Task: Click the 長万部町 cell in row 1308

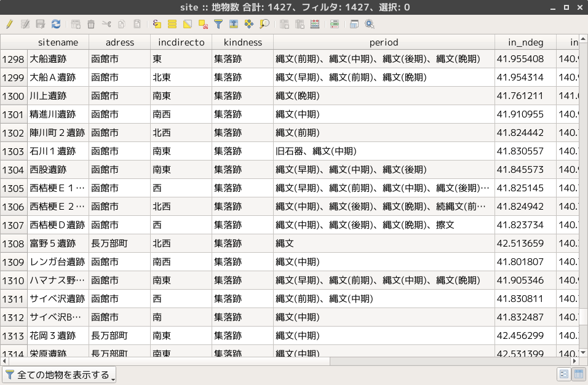Action: point(119,244)
